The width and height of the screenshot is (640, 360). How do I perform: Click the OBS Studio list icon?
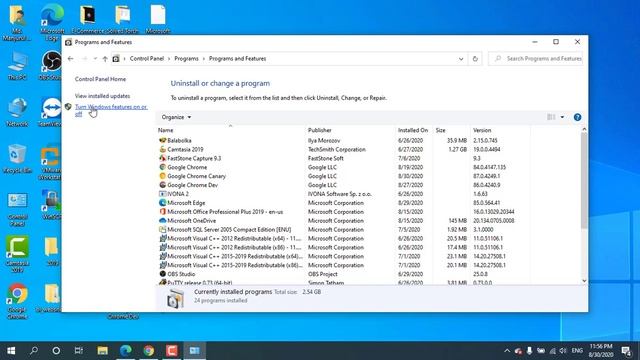162,274
